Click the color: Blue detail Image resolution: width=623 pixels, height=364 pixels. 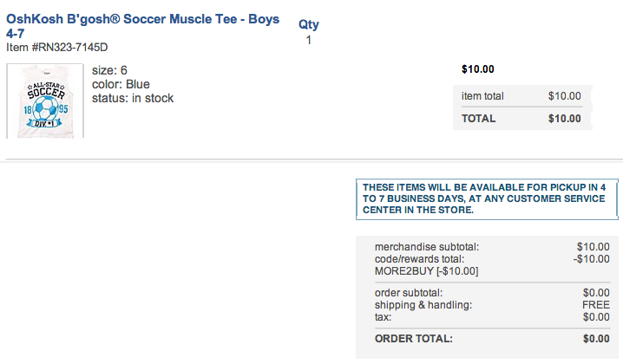point(121,84)
